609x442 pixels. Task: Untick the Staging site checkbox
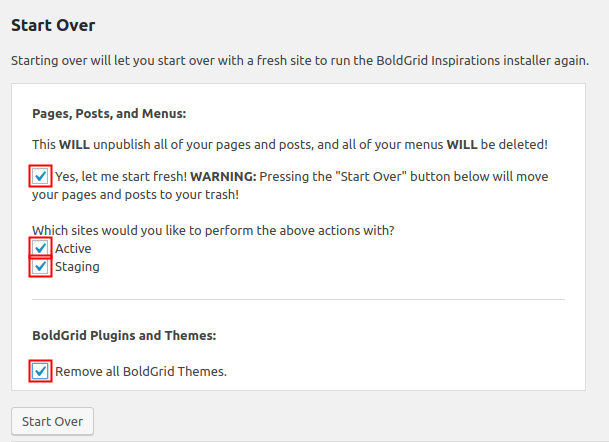(41, 267)
